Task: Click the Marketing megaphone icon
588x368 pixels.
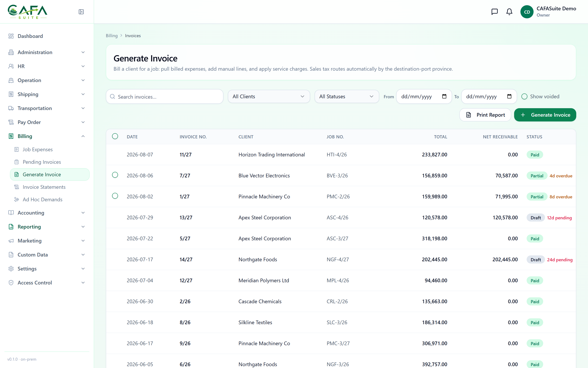Action: 11,241
